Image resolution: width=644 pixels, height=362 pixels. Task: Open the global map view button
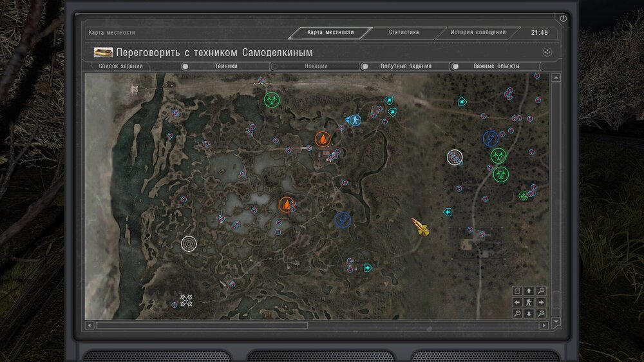(517, 291)
